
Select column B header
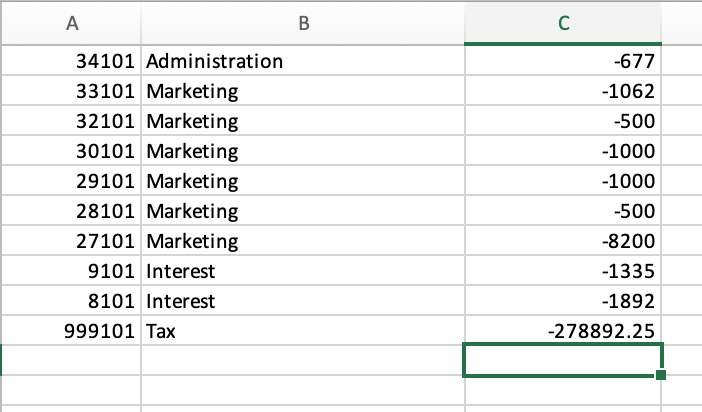click(303, 23)
